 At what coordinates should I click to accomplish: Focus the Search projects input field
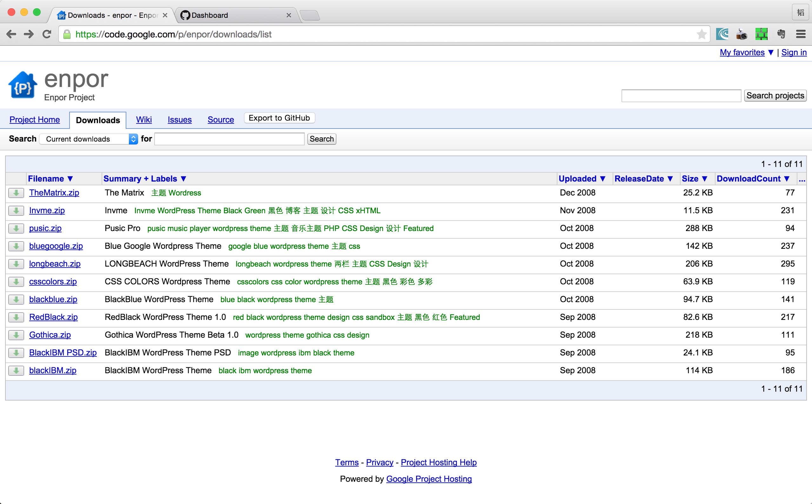pos(681,96)
